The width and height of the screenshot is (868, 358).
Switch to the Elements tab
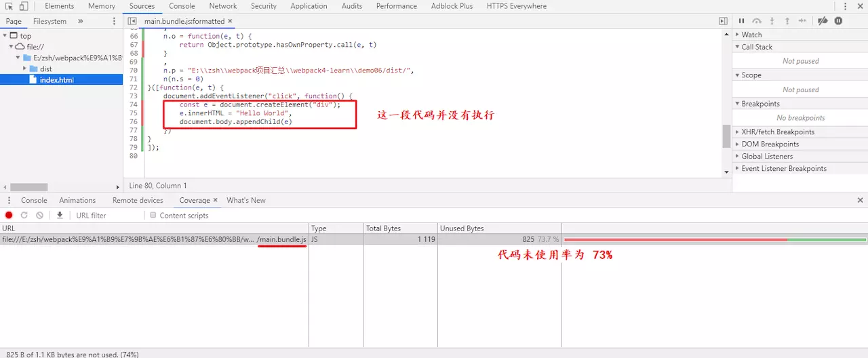[60, 6]
